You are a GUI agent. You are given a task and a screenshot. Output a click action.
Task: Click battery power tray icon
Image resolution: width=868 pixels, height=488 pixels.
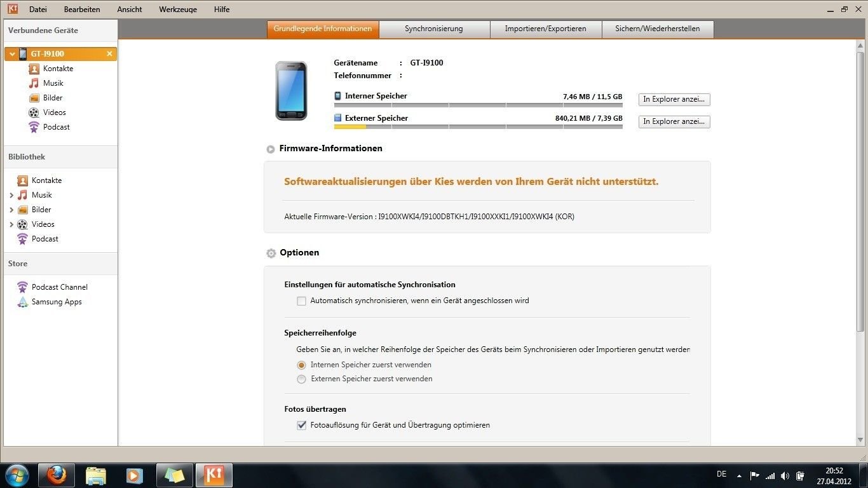click(x=801, y=475)
